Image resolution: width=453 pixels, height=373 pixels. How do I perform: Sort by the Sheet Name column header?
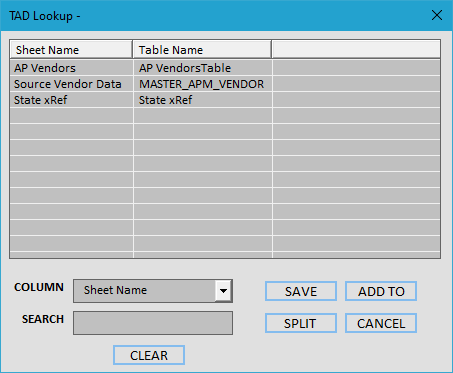[x=71, y=50]
